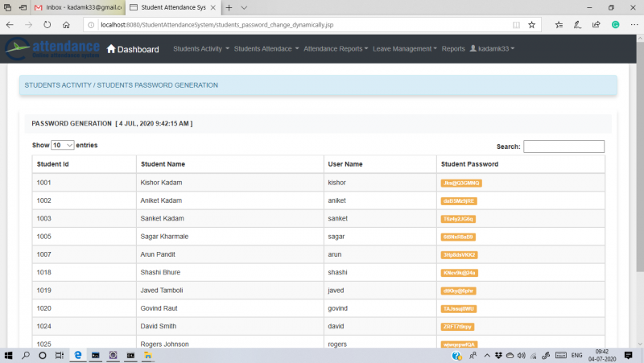This screenshot has height=363, width=644.
Task: Select student name Shashi Bhure cell
Action: [x=230, y=272]
